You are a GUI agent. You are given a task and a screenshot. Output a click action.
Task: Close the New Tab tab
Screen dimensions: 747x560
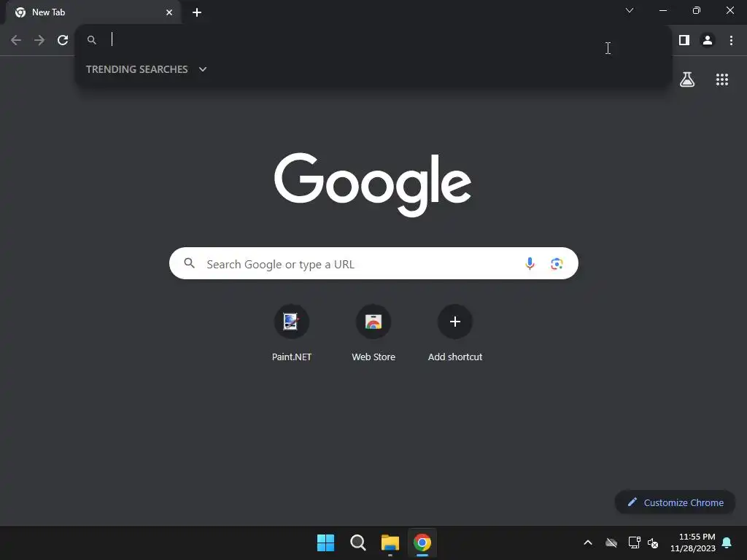169,12
